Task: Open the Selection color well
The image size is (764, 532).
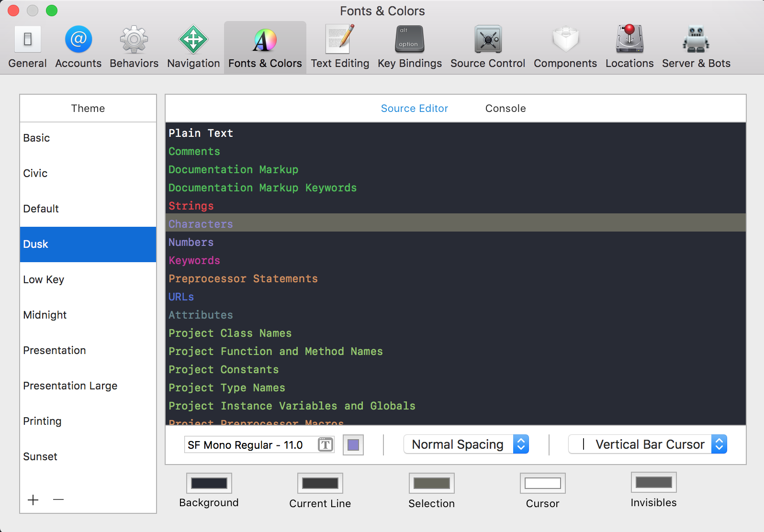Action: pyautogui.click(x=432, y=483)
